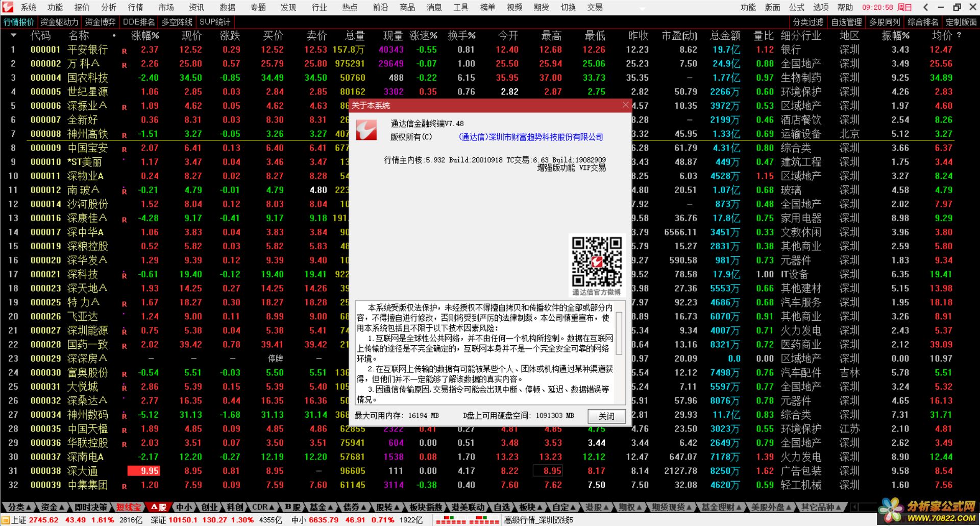The image size is (980, 526).
Task: Click the QR code in the about dialog
Action: (597, 261)
